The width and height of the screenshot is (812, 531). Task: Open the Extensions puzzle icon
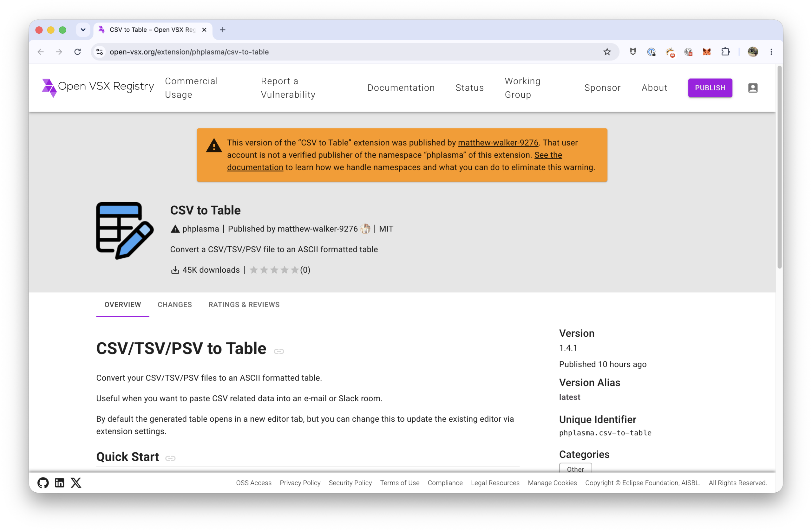click(725, 52)
